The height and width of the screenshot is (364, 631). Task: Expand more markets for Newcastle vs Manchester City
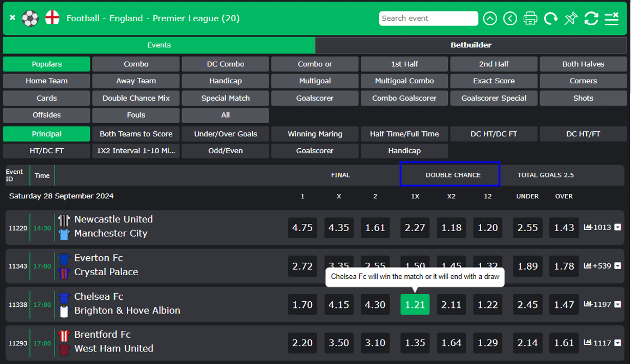click(x=617, y=227)
